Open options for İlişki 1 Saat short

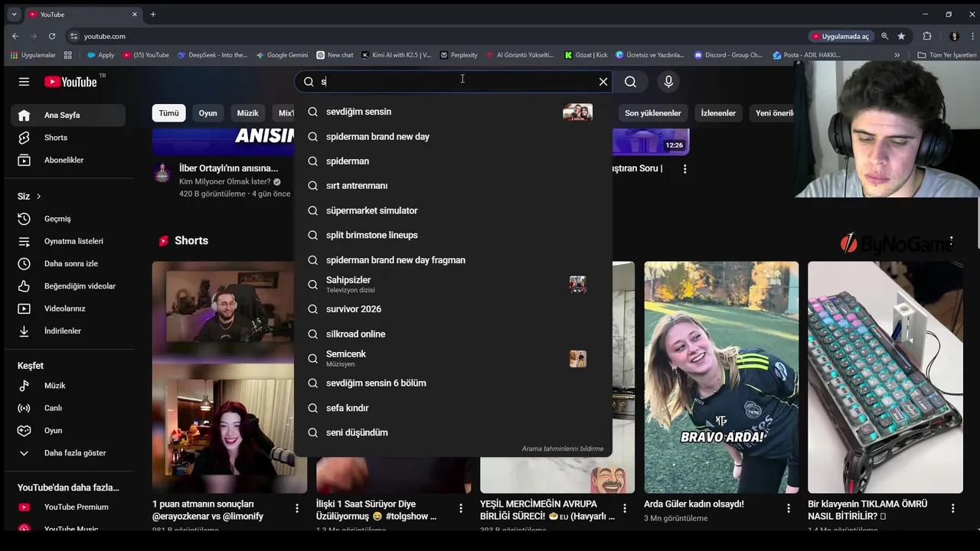(461, 508)
